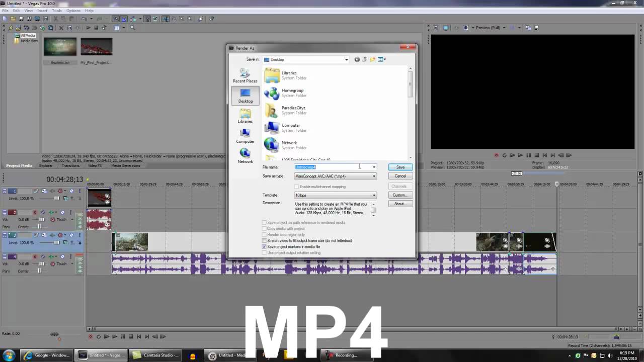Go up one level in Render As dialog
The width and height of the screenshot is (644, 362).
(365, 59)
